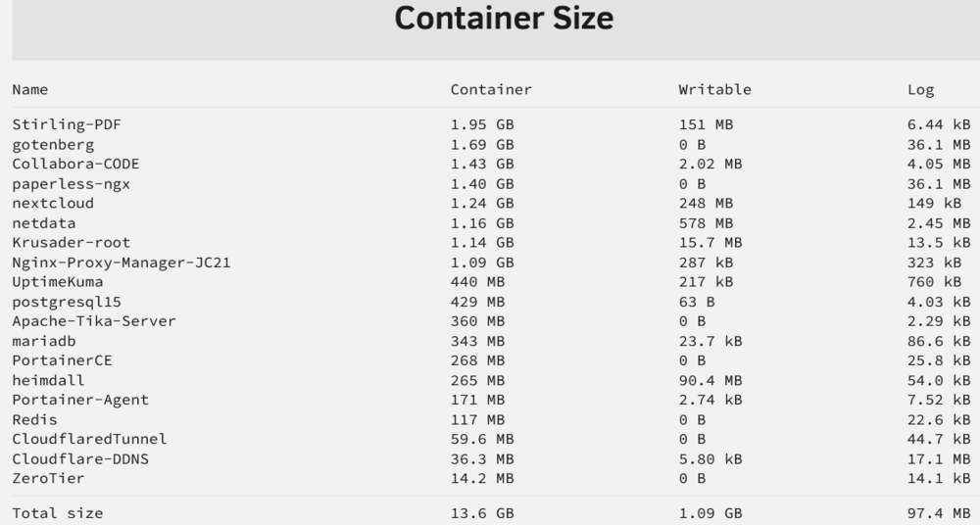Click Collabora-CODE in the list
The image size is (980, 525).
click(75, 164)
